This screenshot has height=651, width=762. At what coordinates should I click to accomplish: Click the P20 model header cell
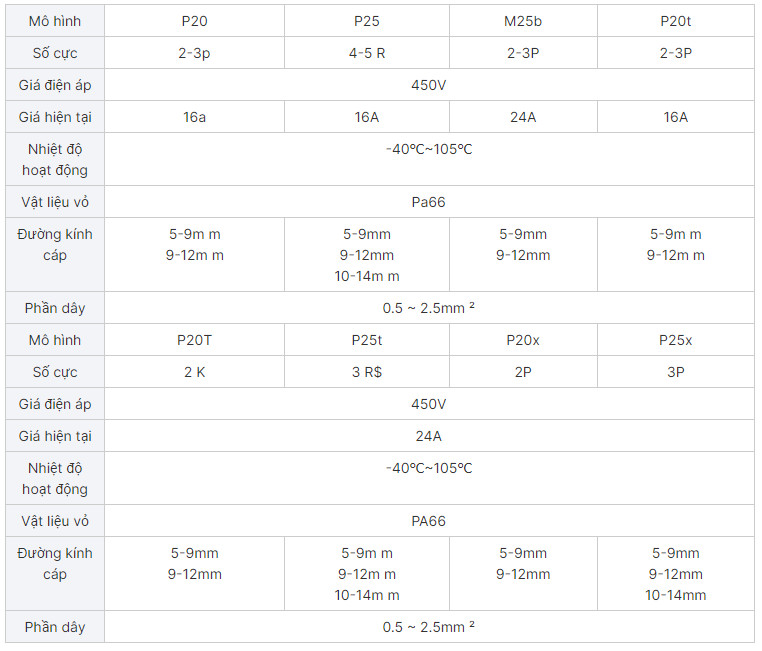tap(195, 21)
